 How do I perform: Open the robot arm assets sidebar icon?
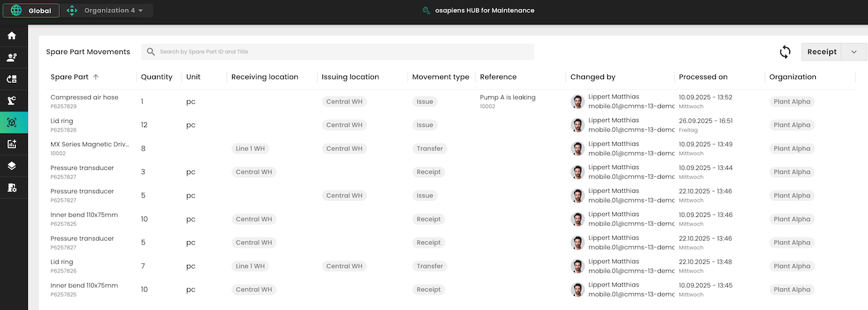[11, 101]
